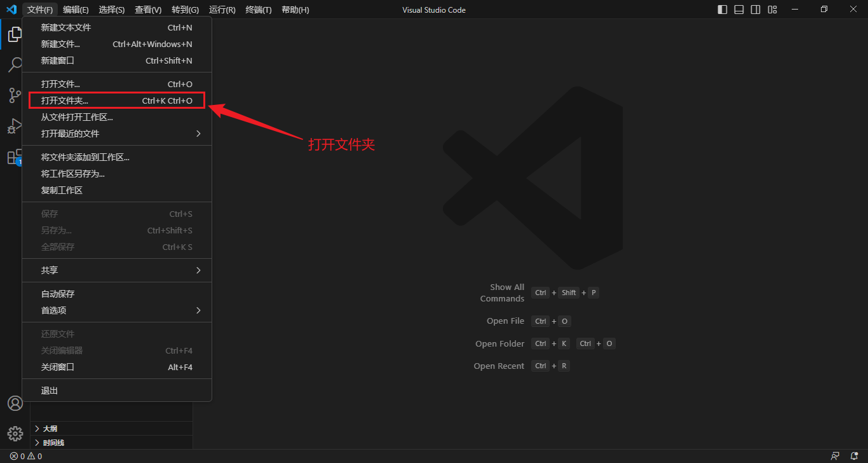Viewport: 868px width, 463px height.
Task: Open the Manage gear icon
Action: pyautogui.click(x=15, y=434)
